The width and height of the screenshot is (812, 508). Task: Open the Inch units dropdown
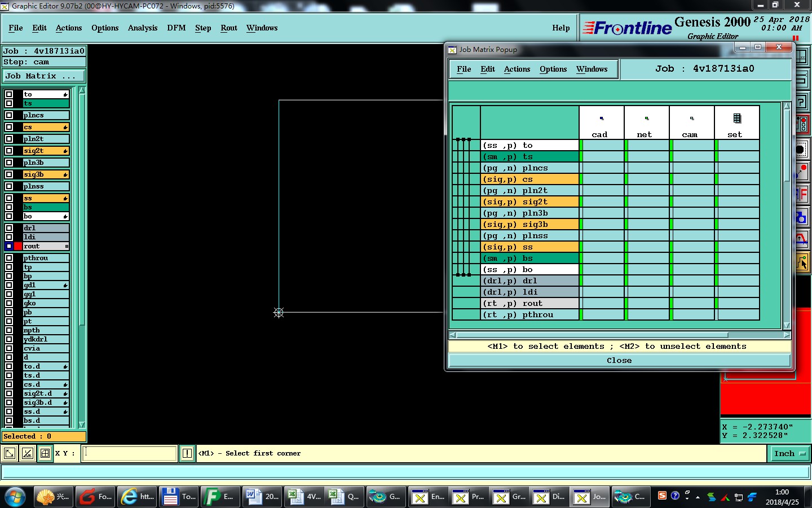[790, 453]
